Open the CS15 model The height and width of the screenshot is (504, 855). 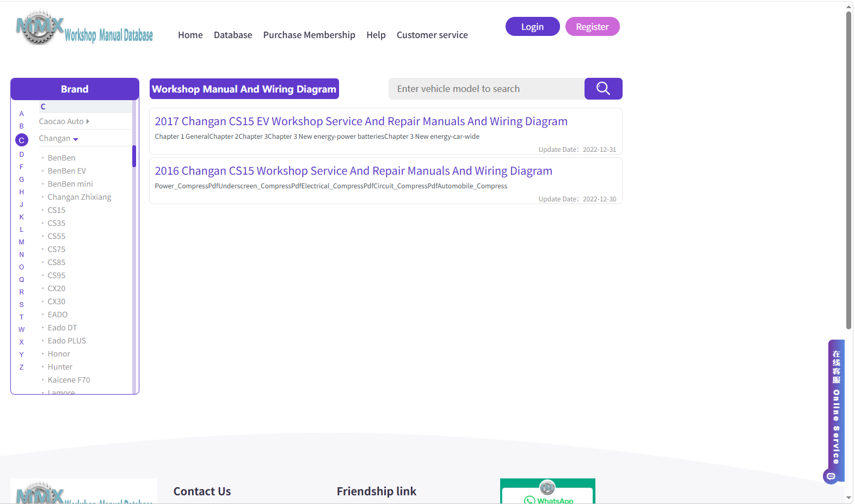(x=57, y=210)
